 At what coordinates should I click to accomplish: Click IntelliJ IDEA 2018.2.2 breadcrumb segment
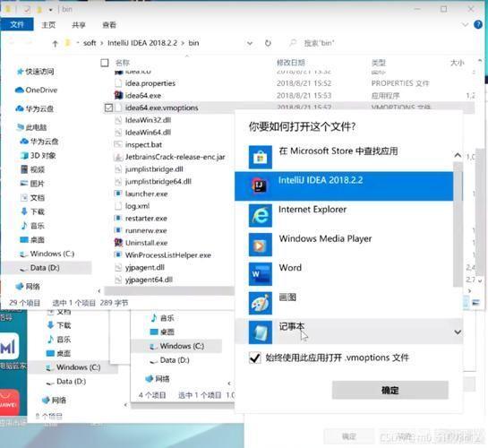tap(142, 43)
